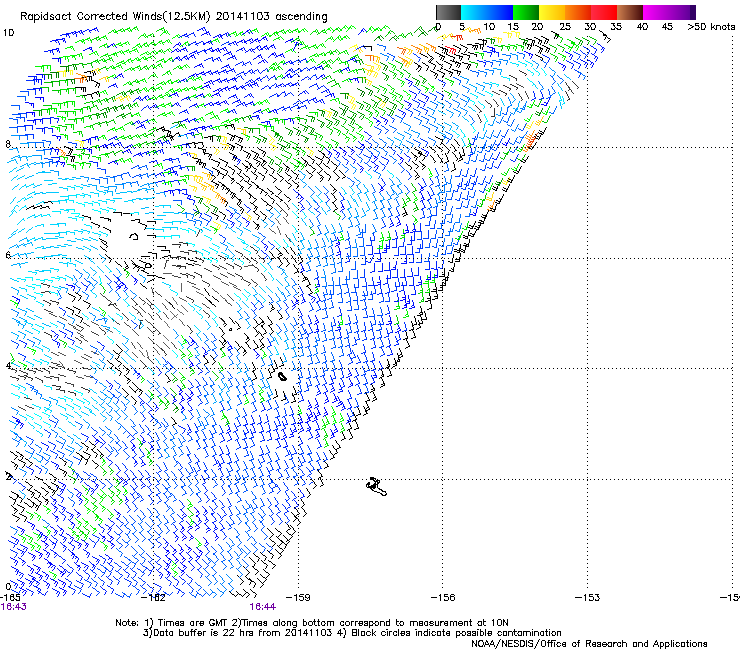Image resolution: width=740 pixels, height=650 pixels.
Task: Click the red 30-35 knots legend swatch
Action: coord(604,12)
